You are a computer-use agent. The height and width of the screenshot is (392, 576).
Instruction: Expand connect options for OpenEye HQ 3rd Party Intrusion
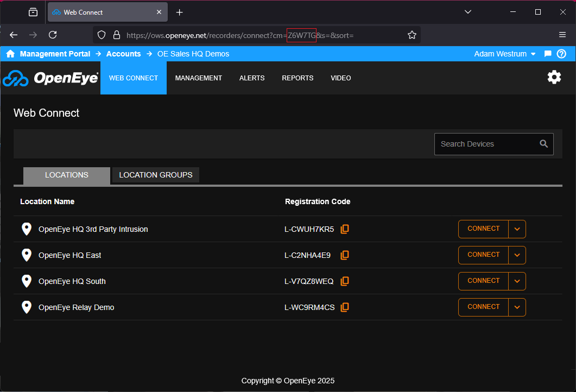pyautogui.click(x=517, y=229)
